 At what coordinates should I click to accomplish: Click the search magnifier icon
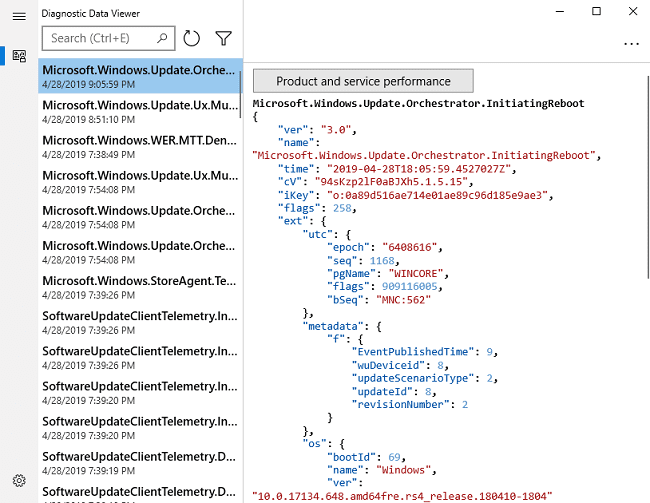pyautogui.click(x=162, y=38)
